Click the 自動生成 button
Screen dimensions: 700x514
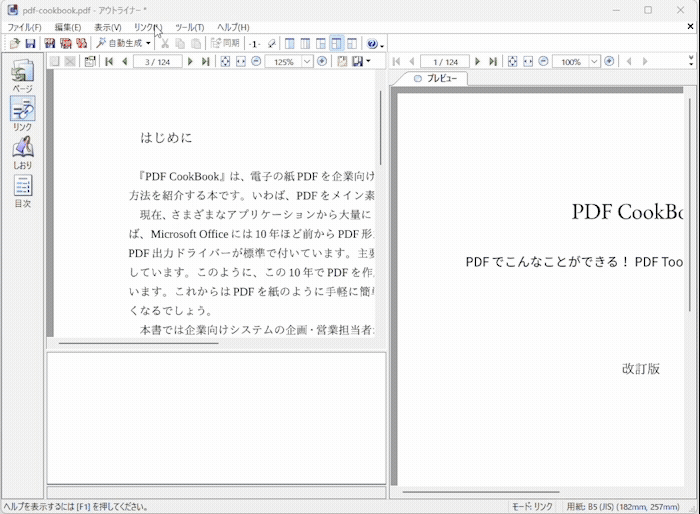[x=122, y=44]
